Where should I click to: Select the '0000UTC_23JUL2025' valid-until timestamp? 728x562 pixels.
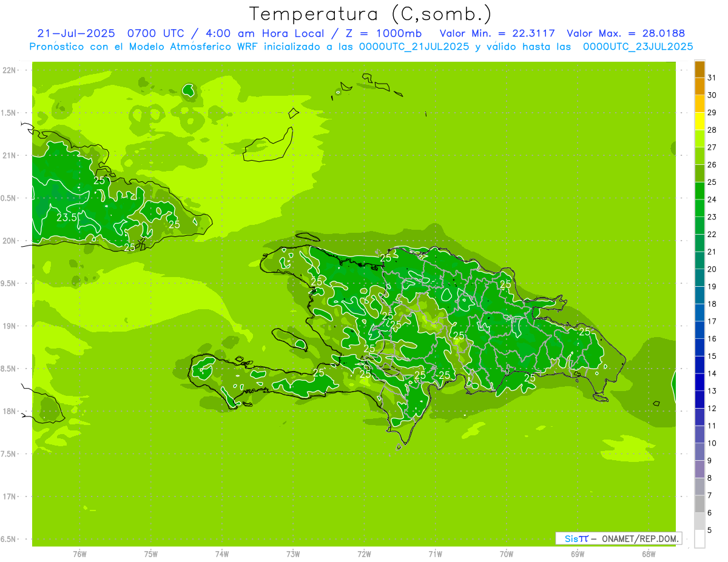click(x=638, y=46)
